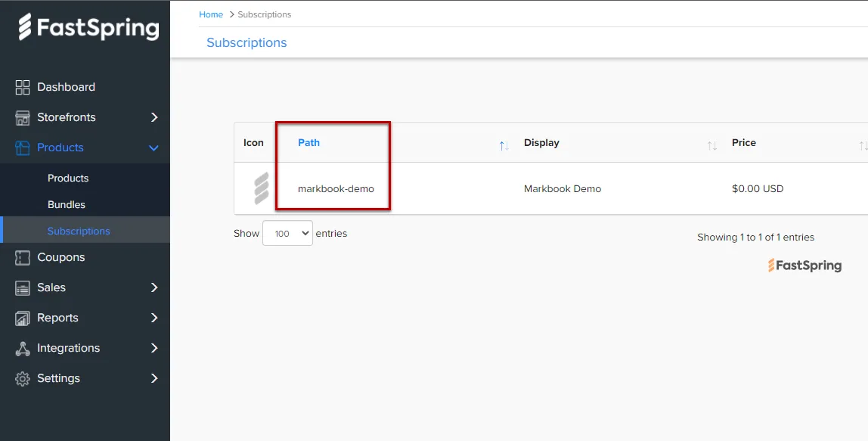Click the Price column header

point(743,142)
